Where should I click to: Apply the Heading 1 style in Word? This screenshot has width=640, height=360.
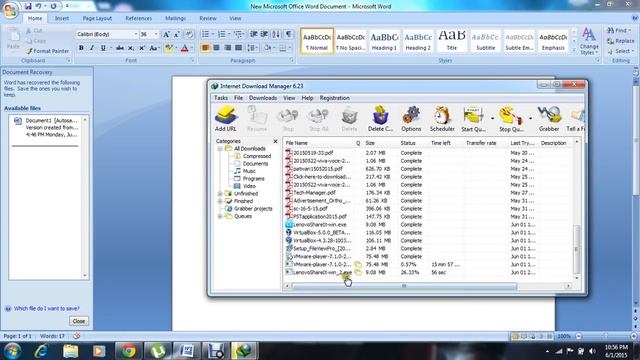pos(384,40)
